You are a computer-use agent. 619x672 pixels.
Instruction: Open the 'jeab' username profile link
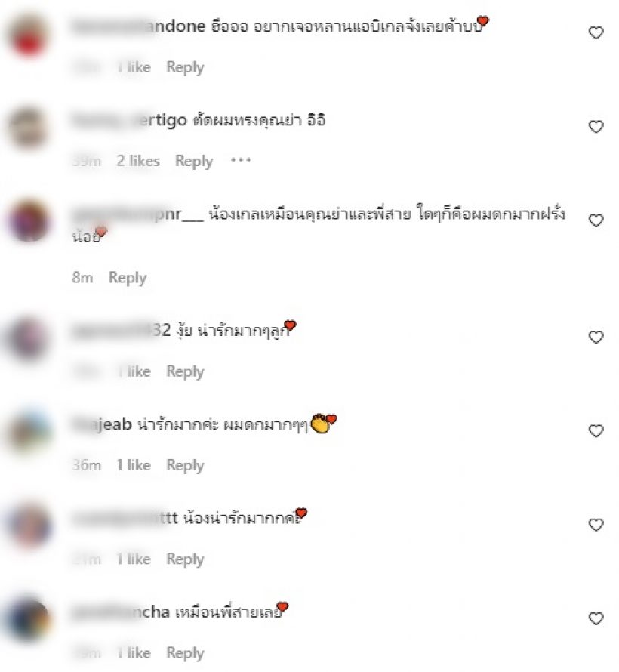click(x=102, y=424)
